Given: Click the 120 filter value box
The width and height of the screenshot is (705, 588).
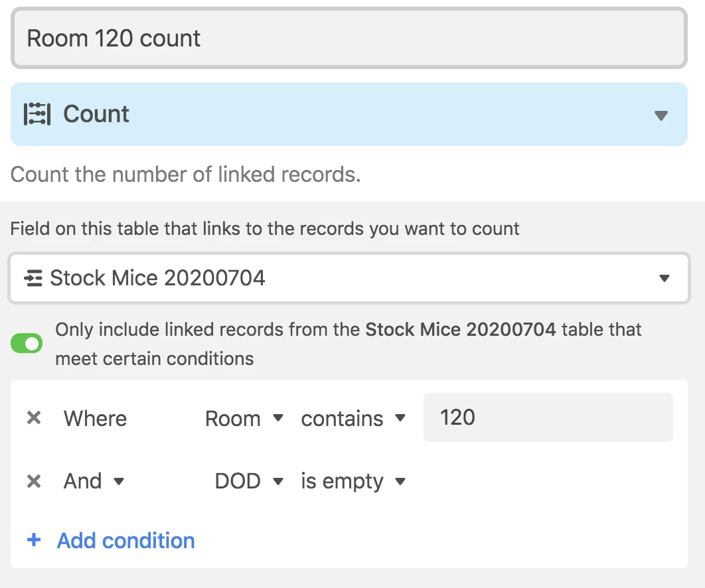Looking at the screenshot, I should point(548,417).
